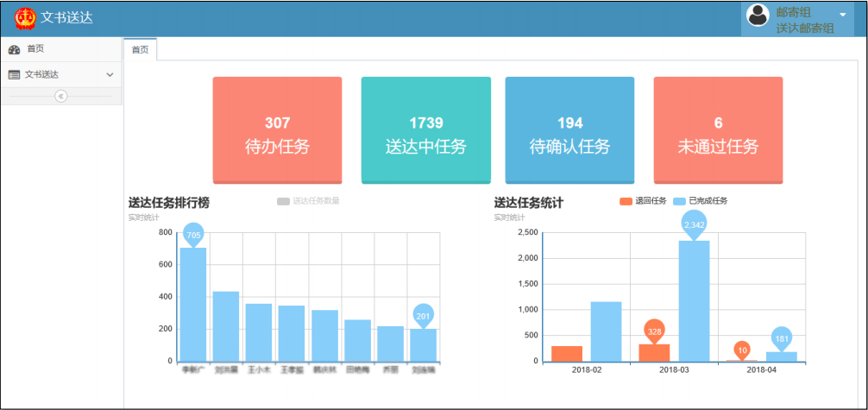
Task: Click the 201 marker pin on the ranking chart
Action: pos(423,316)
